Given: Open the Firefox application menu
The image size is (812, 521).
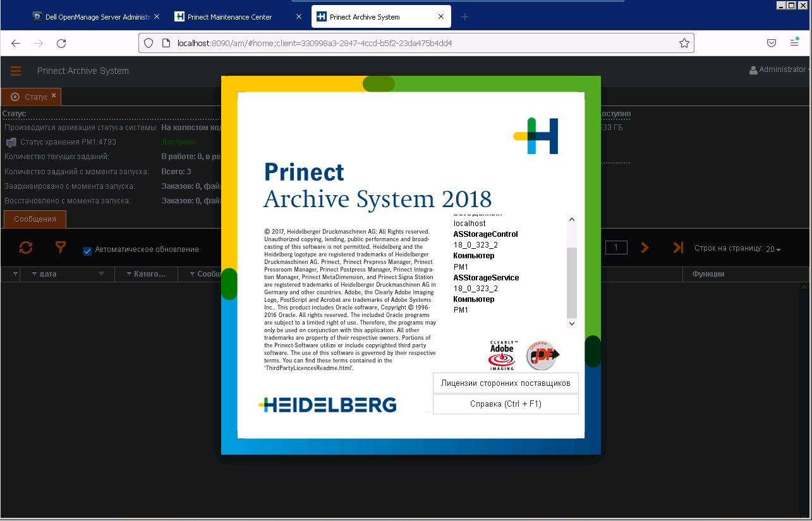Looking at the screenshot, I should [794, 43].
